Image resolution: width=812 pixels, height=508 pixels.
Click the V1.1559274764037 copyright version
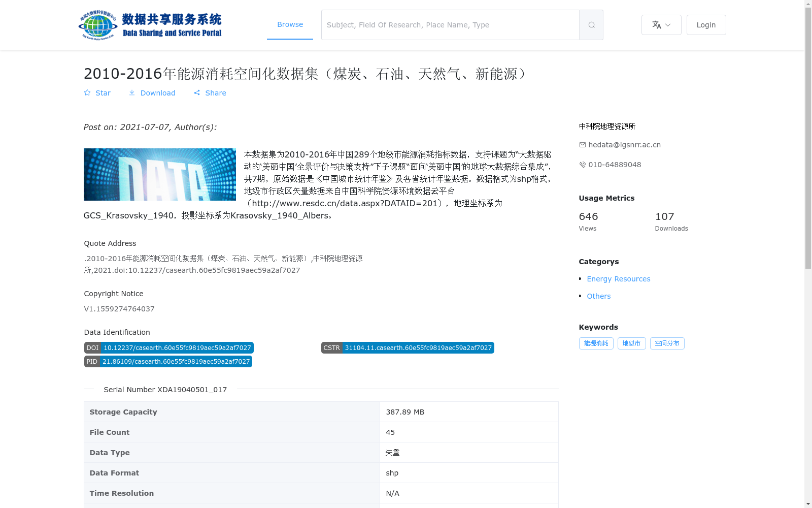coord(119,309)
